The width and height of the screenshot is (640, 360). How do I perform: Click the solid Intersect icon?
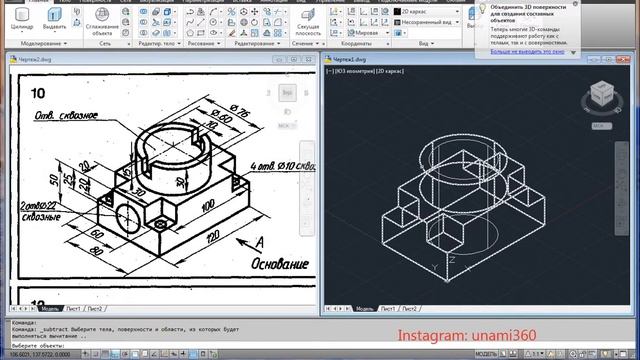point(143,32)
